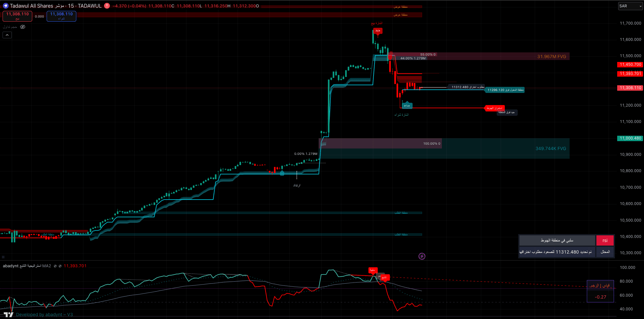This screenshot has height=319, width=644.
Task: Click the red negative marker in the oscillator pane
Action: pyautogui.click(x=373, y=270)
